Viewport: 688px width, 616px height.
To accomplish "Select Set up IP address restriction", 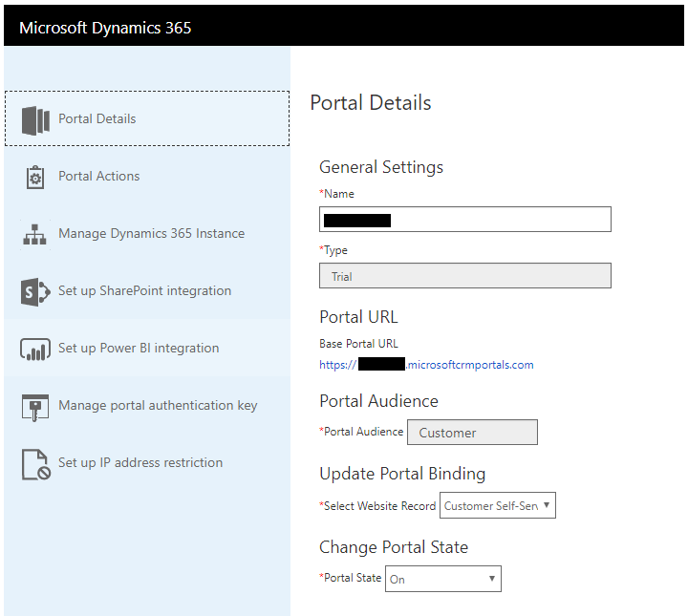I will [147, 463].
